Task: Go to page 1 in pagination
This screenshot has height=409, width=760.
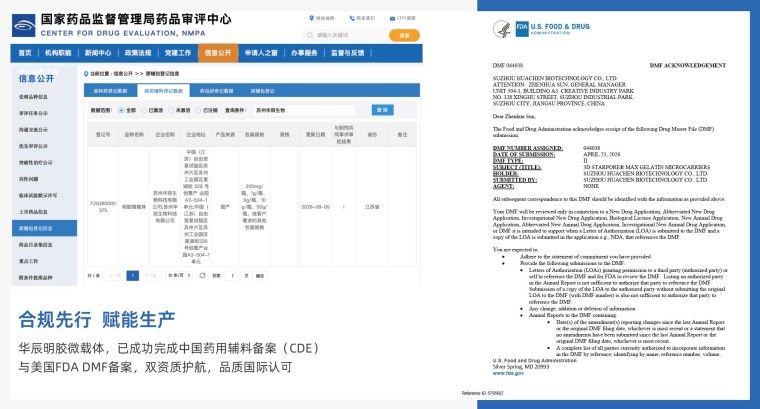Action: 133,275
